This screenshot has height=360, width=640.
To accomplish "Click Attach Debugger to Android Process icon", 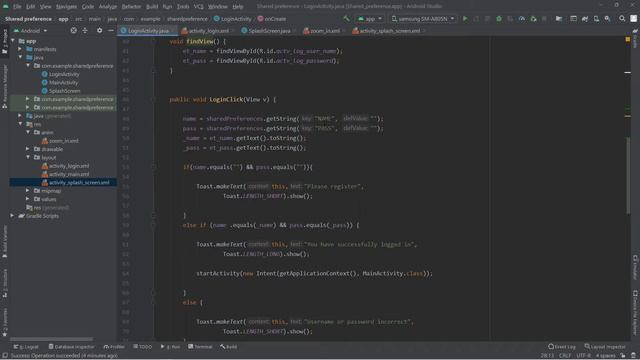I will click(x=533, y=19).
